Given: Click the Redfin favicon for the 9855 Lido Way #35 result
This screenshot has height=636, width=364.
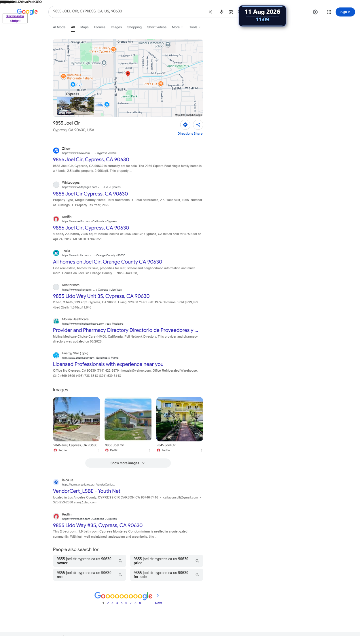Looking at the screenshot, I should point(56,516).
